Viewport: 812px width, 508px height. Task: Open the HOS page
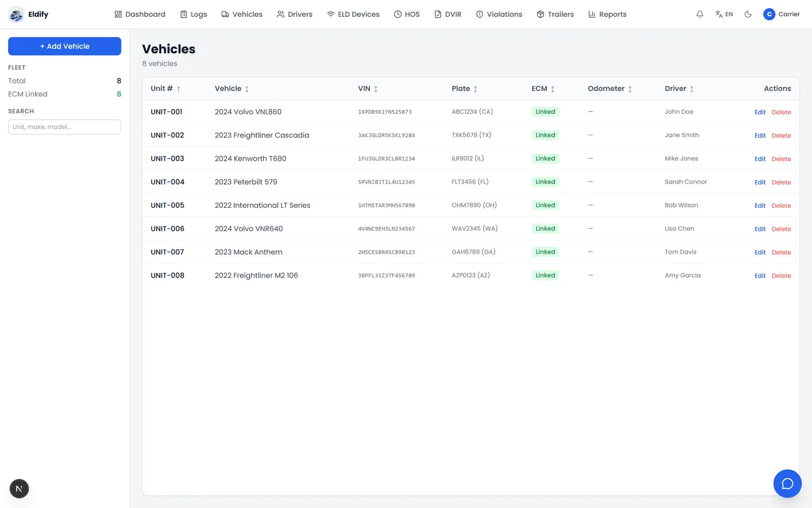[407, 14]
